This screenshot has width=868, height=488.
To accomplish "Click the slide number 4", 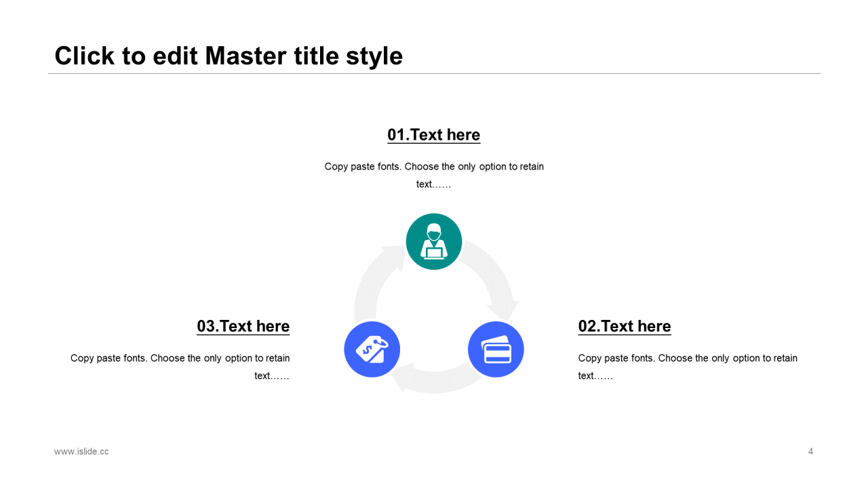I will point(810,451).
